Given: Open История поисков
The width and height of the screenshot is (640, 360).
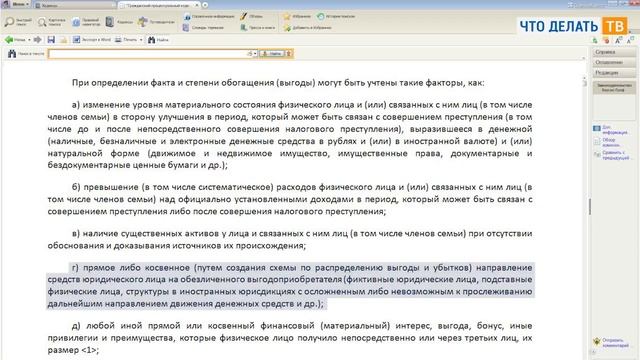Looking at the screenshot, I should [x=336, y=16].
